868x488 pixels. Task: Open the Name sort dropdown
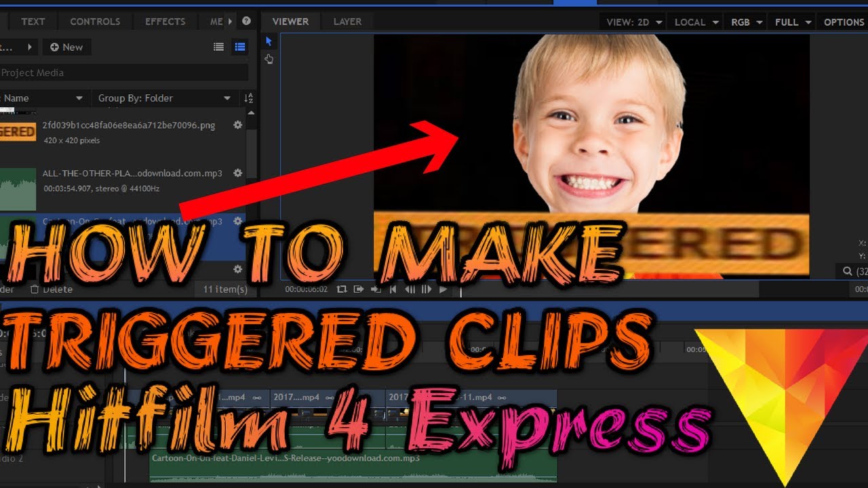(x=43, y=98)
